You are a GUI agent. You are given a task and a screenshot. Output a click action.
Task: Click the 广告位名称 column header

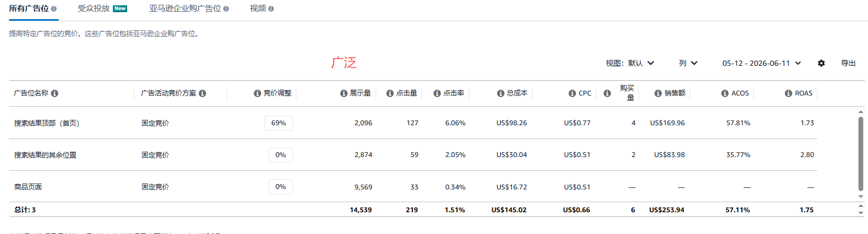point(31,93)
